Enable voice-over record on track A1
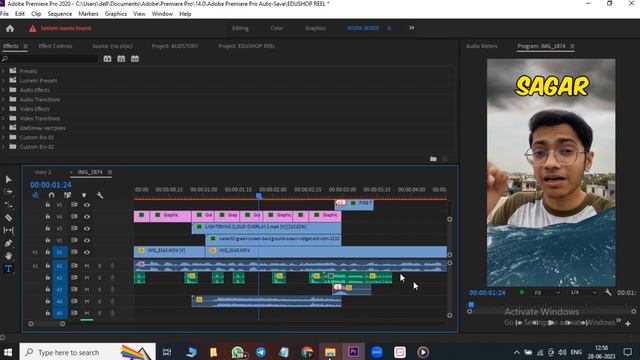Screen dimensions: 640x360 point(112,266)
